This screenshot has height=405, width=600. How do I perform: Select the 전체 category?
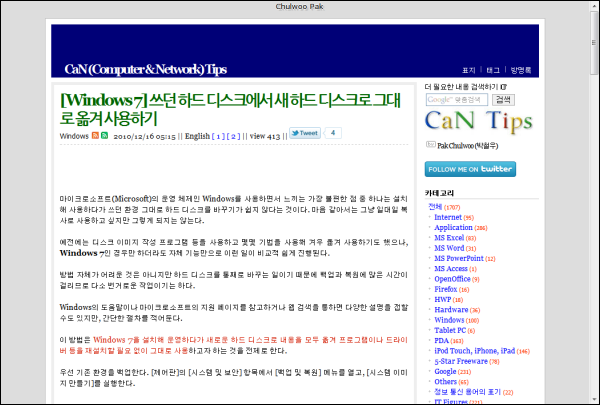(435, 207)
